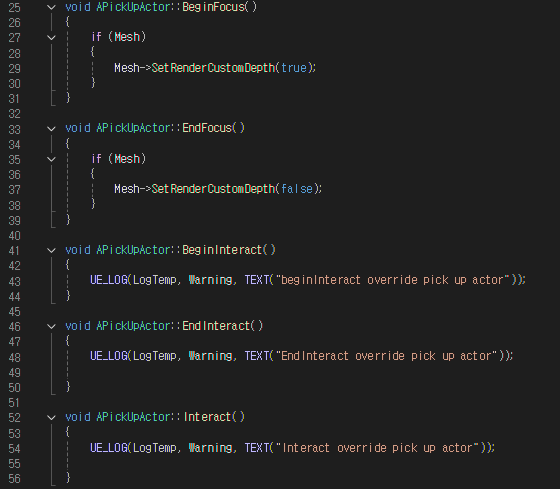The image size is (560, 489).
Task: Click line number 46 in the gutter
Action: (x=14, y=326)
